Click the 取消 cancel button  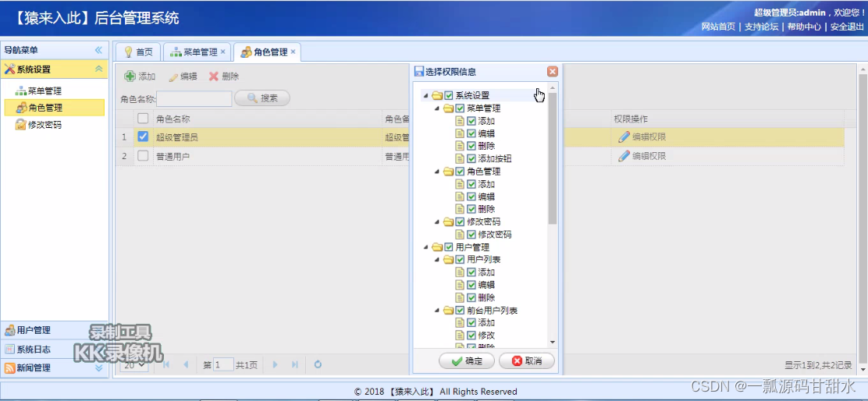coord(526,361)
